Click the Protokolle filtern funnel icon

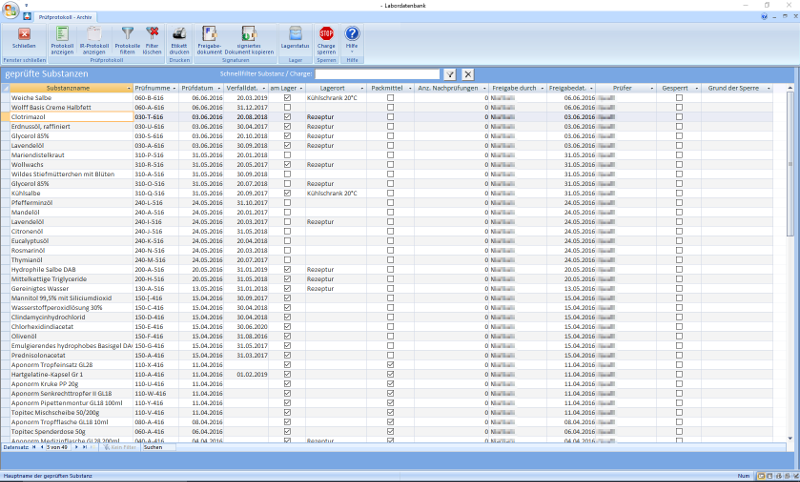coord(127,35)
